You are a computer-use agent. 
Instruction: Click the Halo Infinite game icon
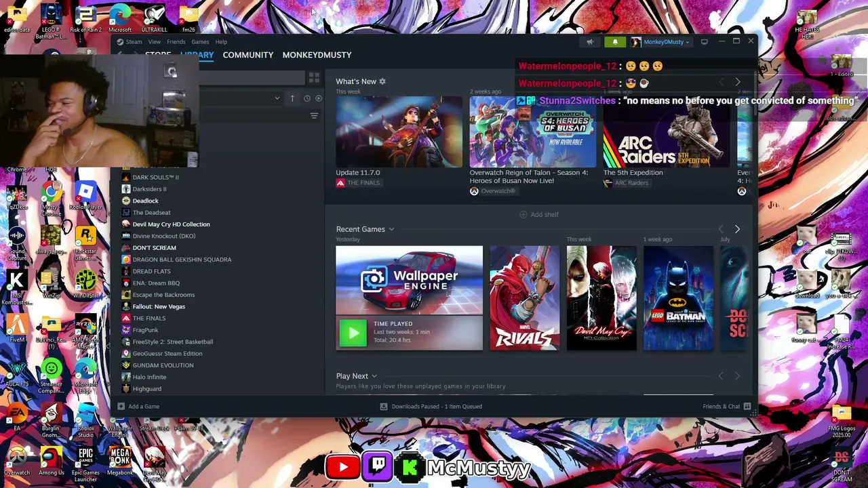pos(126,378)
